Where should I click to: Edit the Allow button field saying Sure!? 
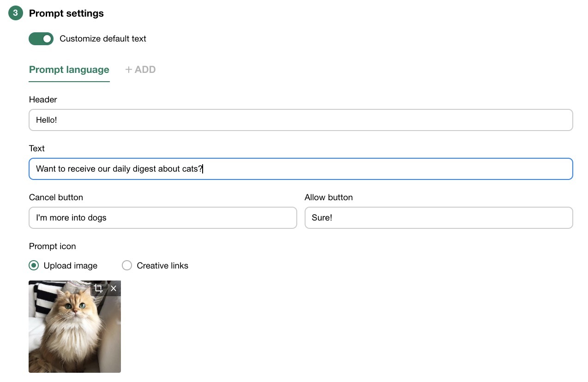click(439, 218)
